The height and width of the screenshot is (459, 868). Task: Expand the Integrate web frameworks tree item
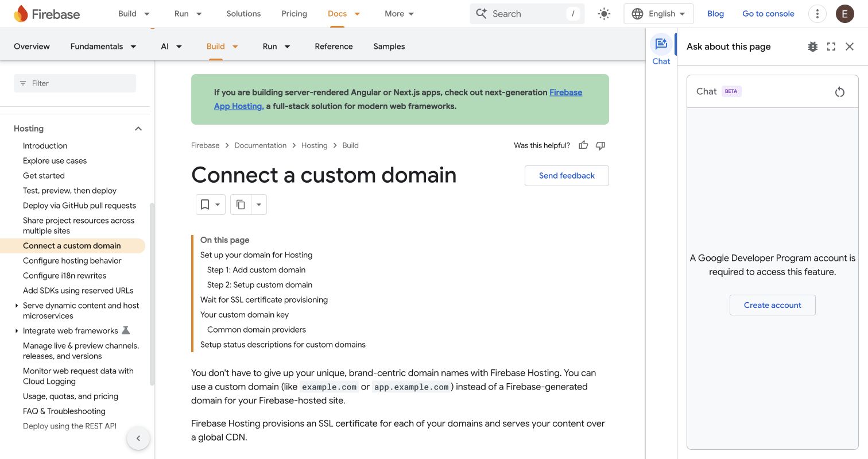tap(17, 331)
